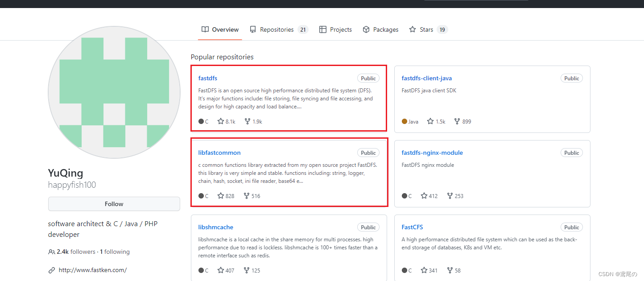
Task: Open the FastCFS repository
Action: point(412,227)
